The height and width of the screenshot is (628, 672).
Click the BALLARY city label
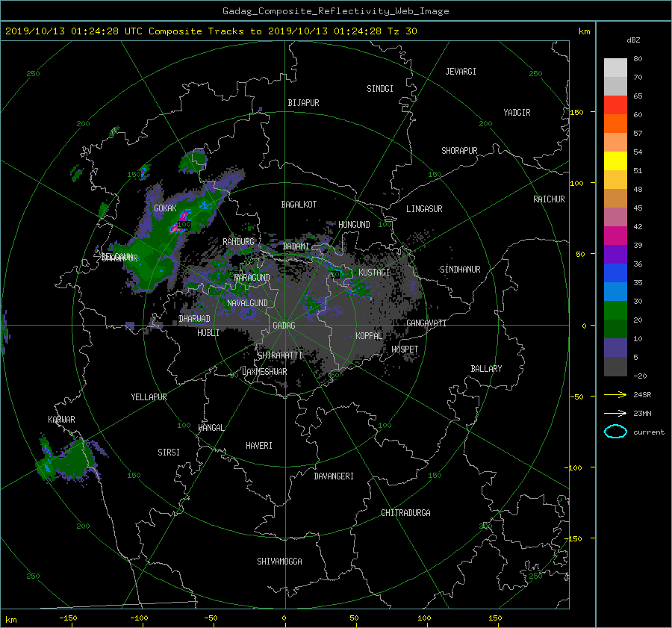[x=486, y=369]
